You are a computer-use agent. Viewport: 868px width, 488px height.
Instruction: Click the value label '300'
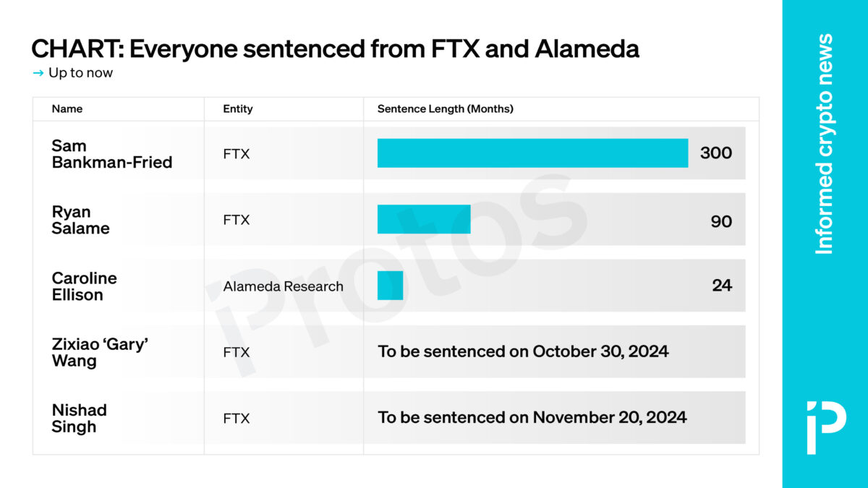pos(716,153)
